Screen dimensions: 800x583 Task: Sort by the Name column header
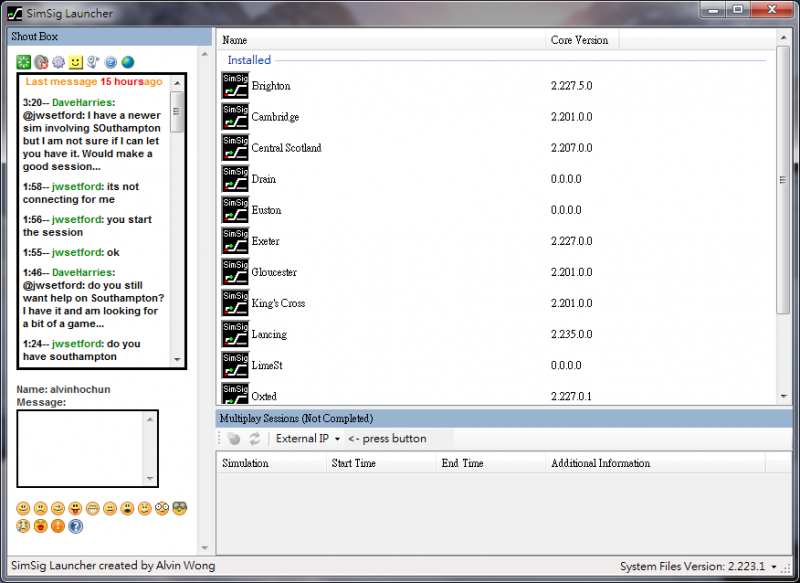point(381,40)
